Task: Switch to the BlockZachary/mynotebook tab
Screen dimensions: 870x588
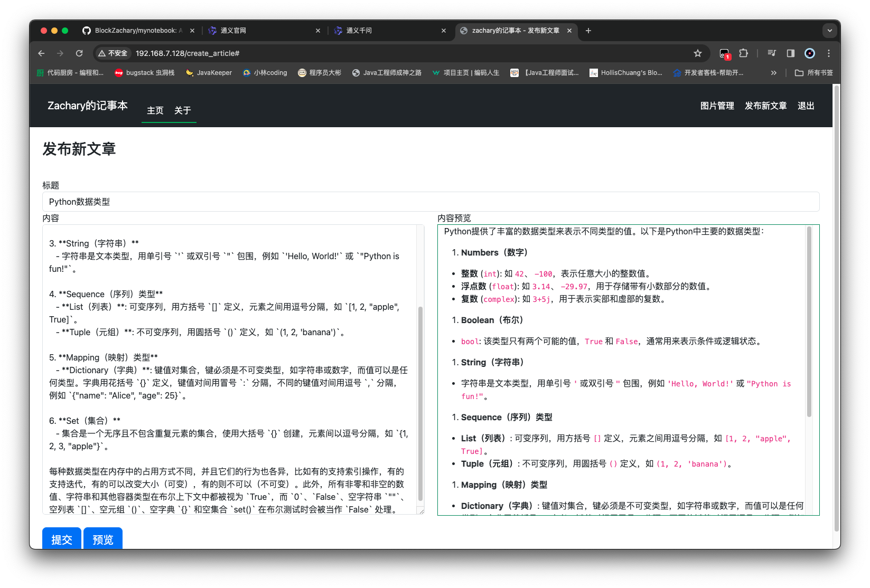Action: pos(139,31)
